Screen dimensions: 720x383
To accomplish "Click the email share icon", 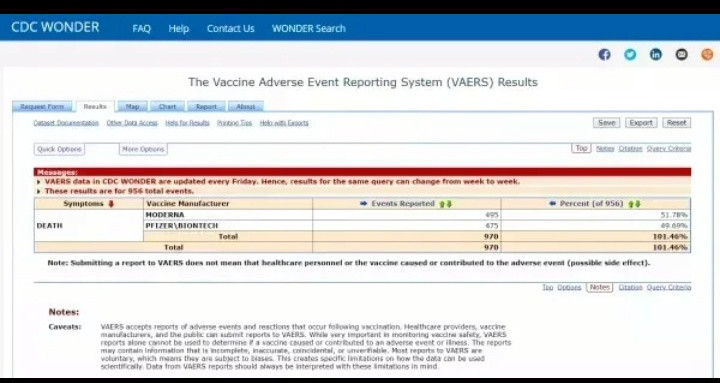I will tap(681, 55).
